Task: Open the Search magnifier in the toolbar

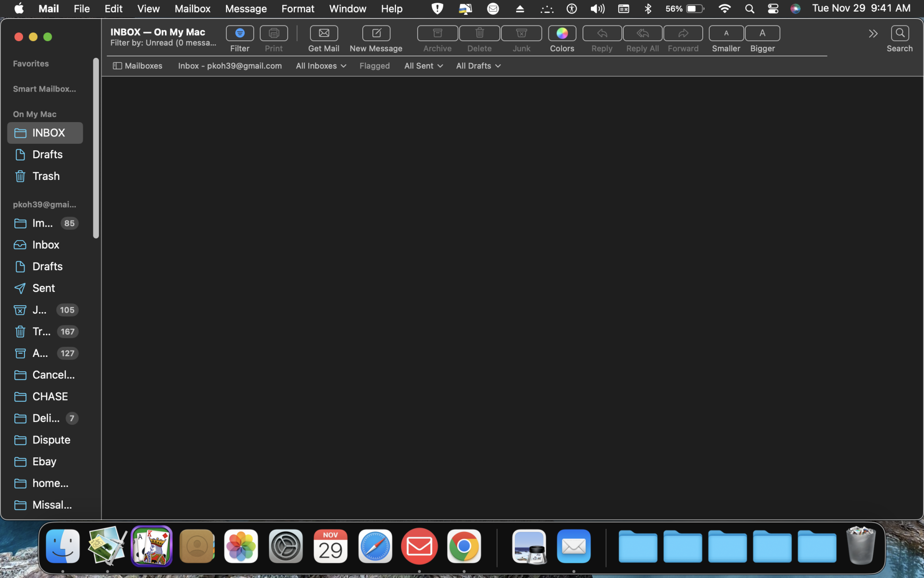Action: point(899,33)
